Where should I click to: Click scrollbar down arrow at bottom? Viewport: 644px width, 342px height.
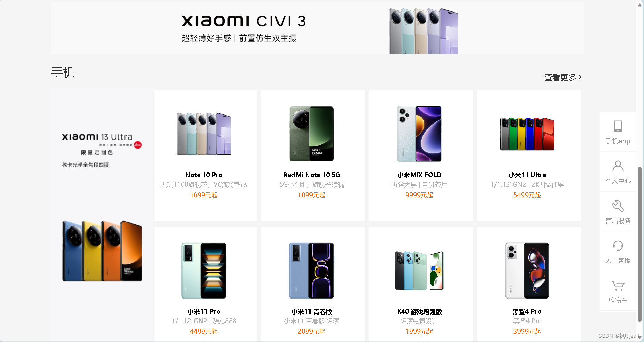click(x=639, y=337)
